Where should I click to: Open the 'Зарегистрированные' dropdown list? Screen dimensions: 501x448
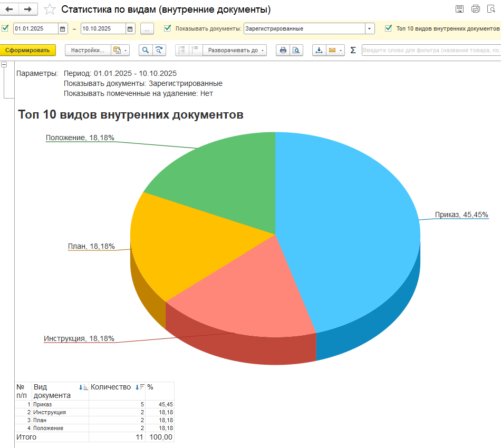pyautogui.click(x=369, y=29)
